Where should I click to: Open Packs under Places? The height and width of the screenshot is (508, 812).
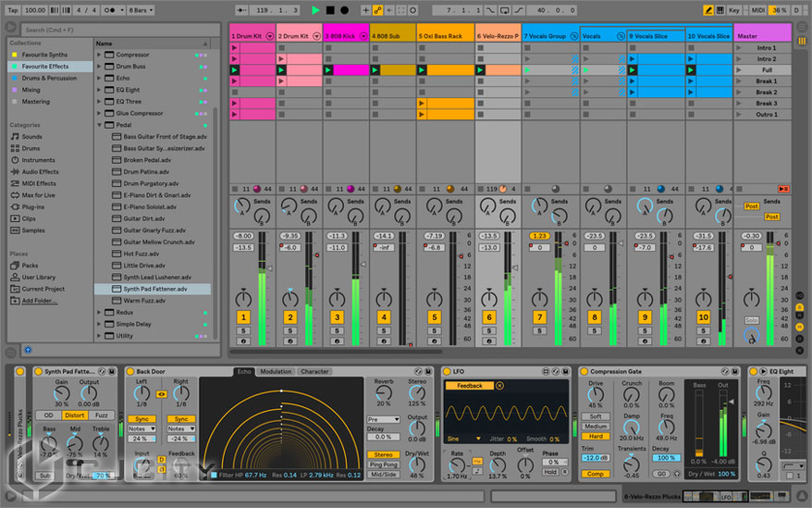coord(30,266)
